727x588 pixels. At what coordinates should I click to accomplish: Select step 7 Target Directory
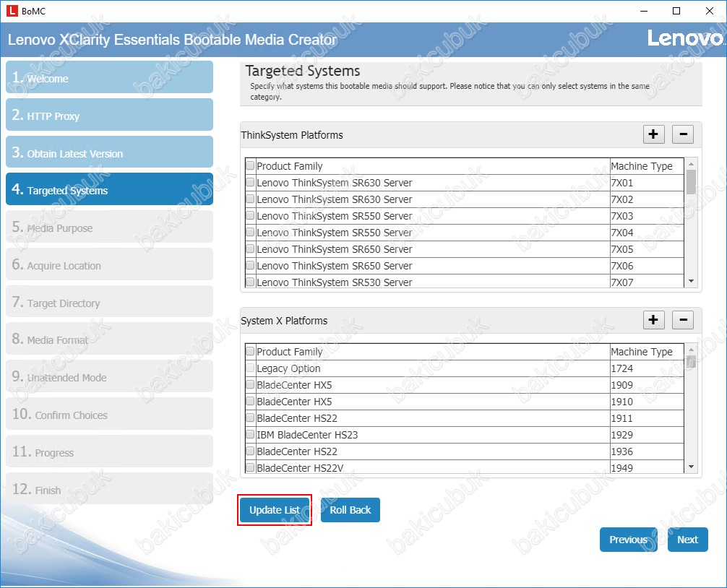(x=109, y=302)
